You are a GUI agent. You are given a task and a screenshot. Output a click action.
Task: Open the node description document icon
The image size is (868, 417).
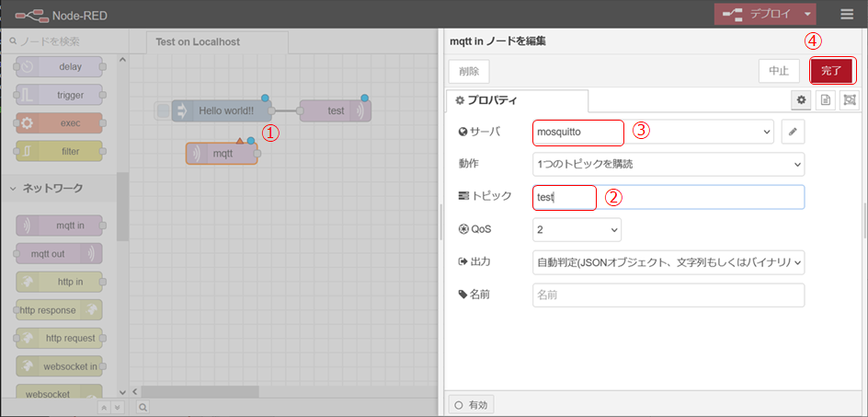826,100
